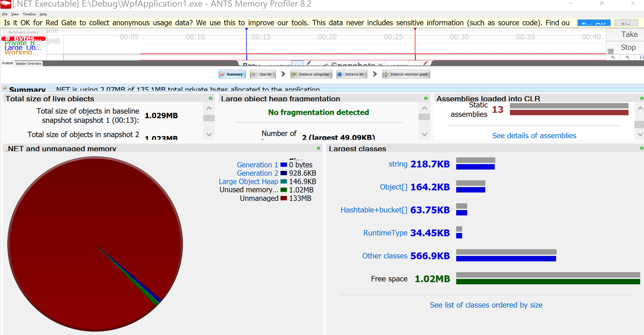The image size is (644, 335).
Task: Toggle the Working set performance counter
Action: (x=21, y=52)
